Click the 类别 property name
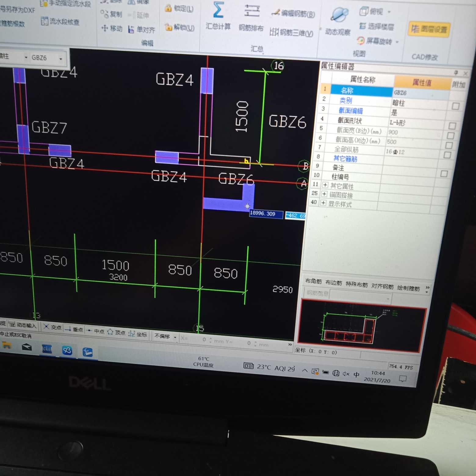This screenshot has width=476, height=476. pyautogui.click(x=345, y=100)
